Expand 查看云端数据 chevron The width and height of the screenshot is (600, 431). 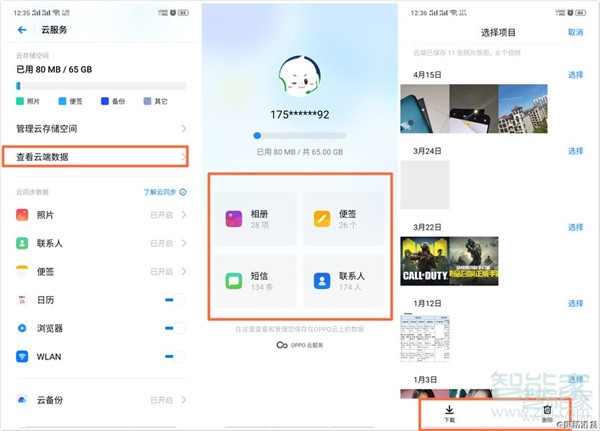[x=183, y=157]
